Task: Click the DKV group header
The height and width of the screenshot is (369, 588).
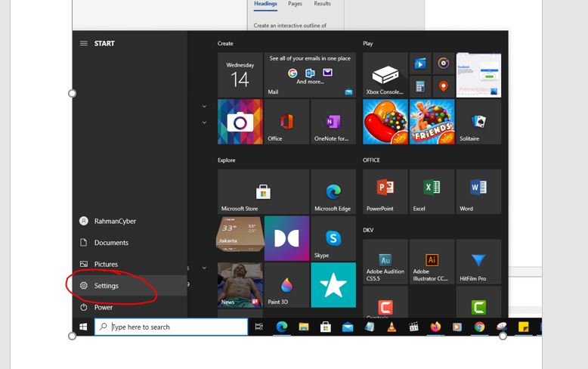Action: click(368, 231)
